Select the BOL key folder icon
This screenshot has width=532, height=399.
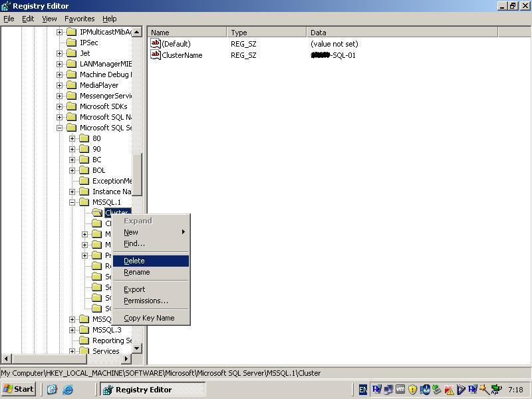[84, 170]
